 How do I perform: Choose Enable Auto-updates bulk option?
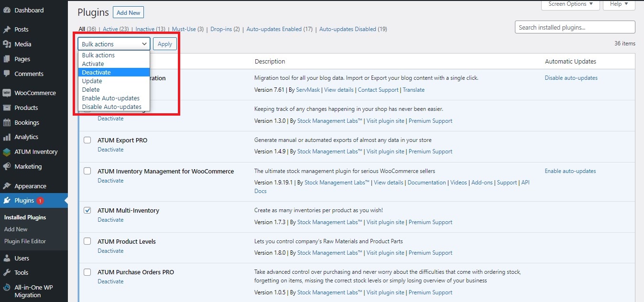coord(114,98)
